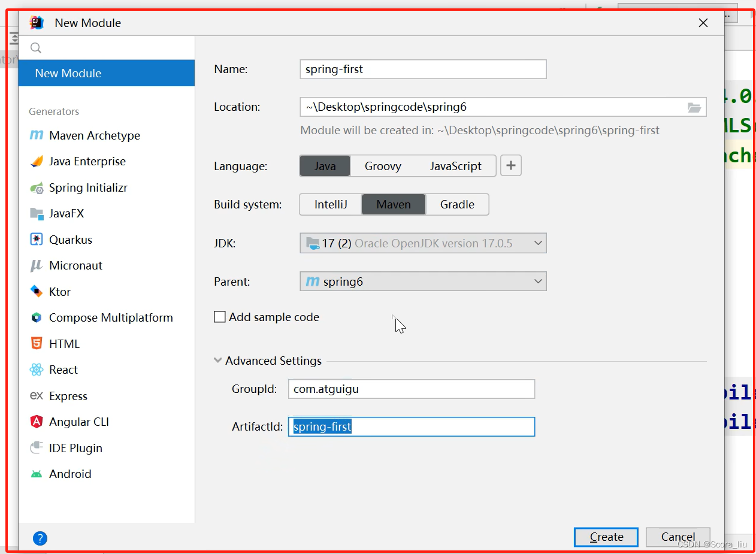Select the Compose Multiplatform icon

37,317
